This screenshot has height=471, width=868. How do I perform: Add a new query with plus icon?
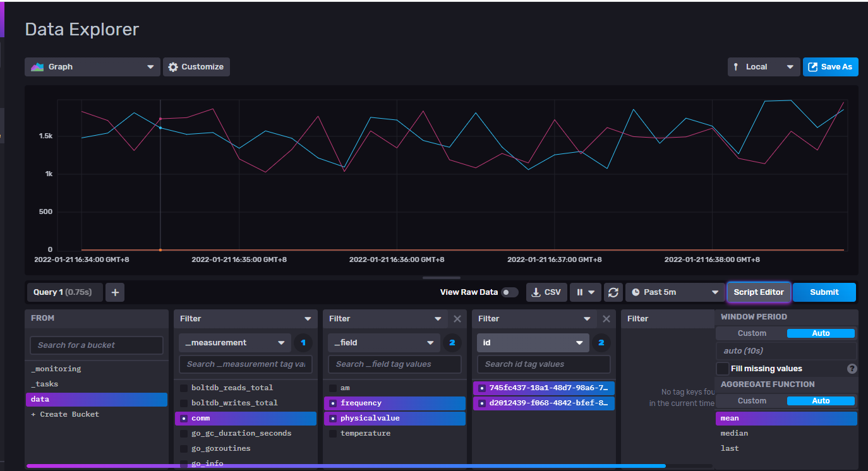(115, 292)
